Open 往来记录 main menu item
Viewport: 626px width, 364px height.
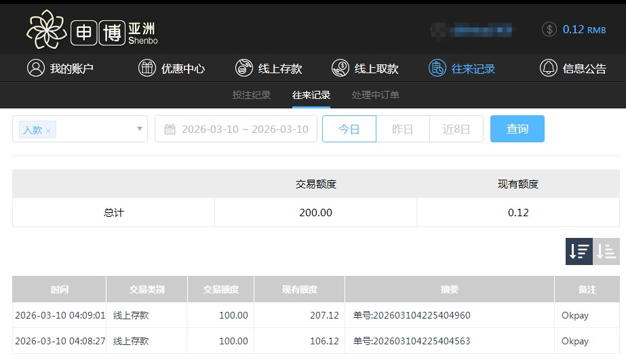462,68
